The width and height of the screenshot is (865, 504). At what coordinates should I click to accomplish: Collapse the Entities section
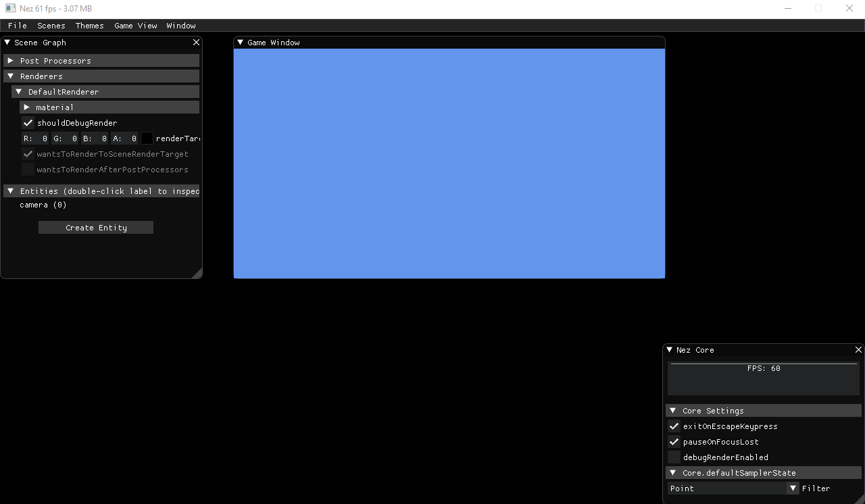9,191
